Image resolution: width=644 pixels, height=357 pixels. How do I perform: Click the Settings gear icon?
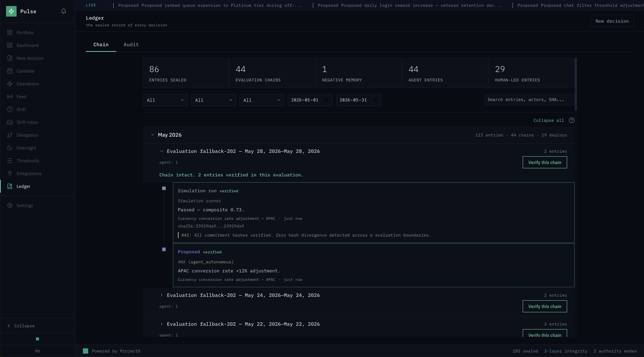tap(10, 205)
